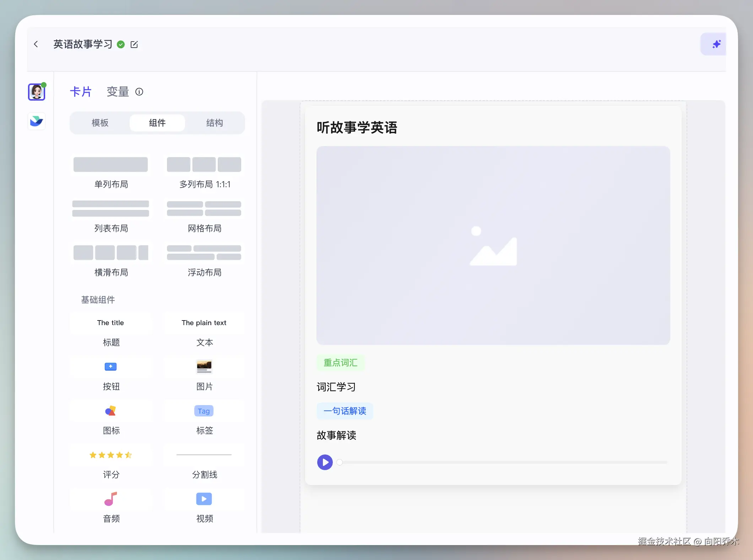
Task: Open the AI sparkle assistant button
Action: coord(716,44)
